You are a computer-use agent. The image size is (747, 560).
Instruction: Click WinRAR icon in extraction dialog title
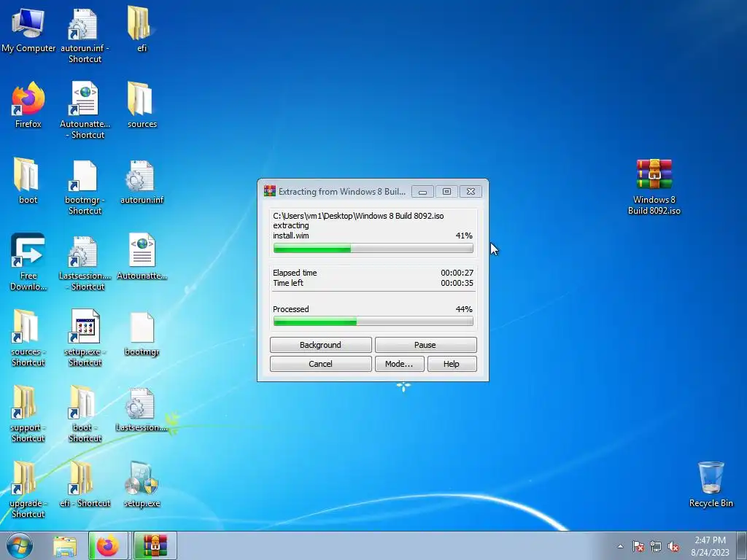coord(270,191)
